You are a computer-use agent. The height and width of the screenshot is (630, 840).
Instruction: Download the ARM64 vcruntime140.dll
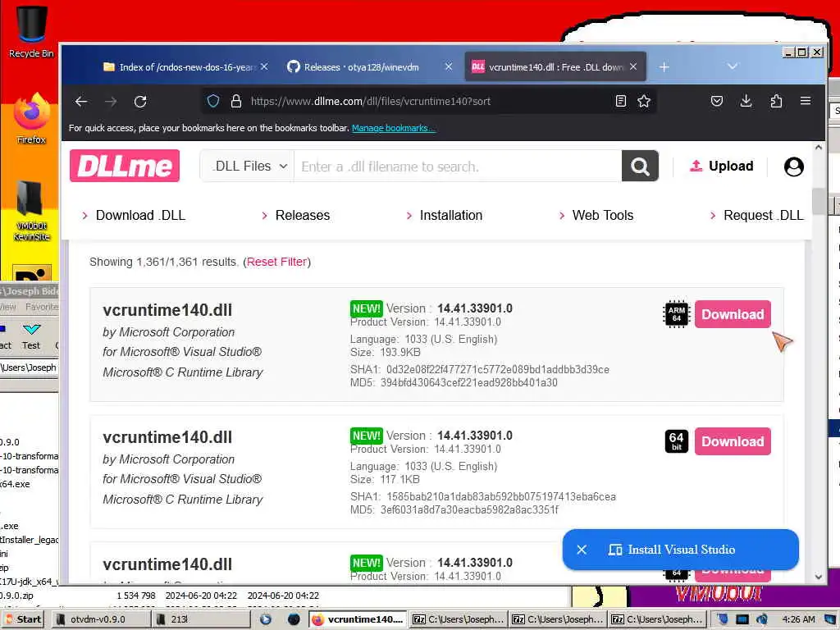coord(733,314)
